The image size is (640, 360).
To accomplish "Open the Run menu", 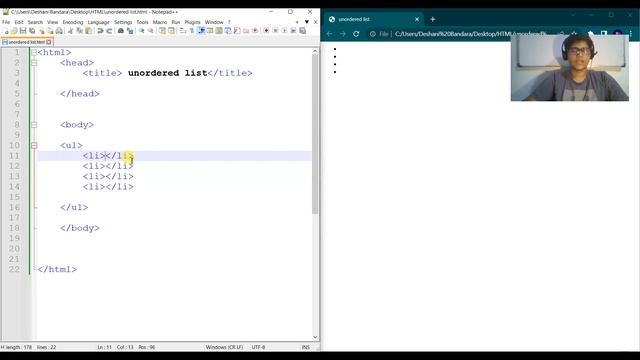I will [x=176, y=22].
